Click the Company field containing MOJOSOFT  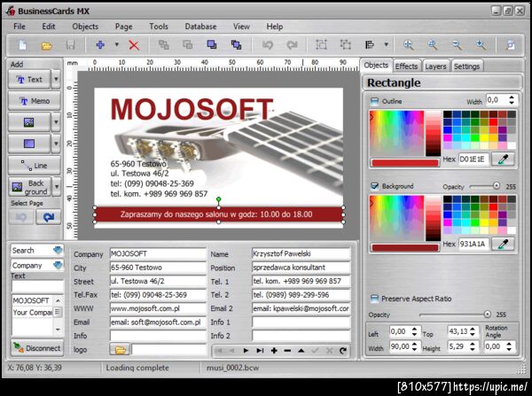click(158, 253)
